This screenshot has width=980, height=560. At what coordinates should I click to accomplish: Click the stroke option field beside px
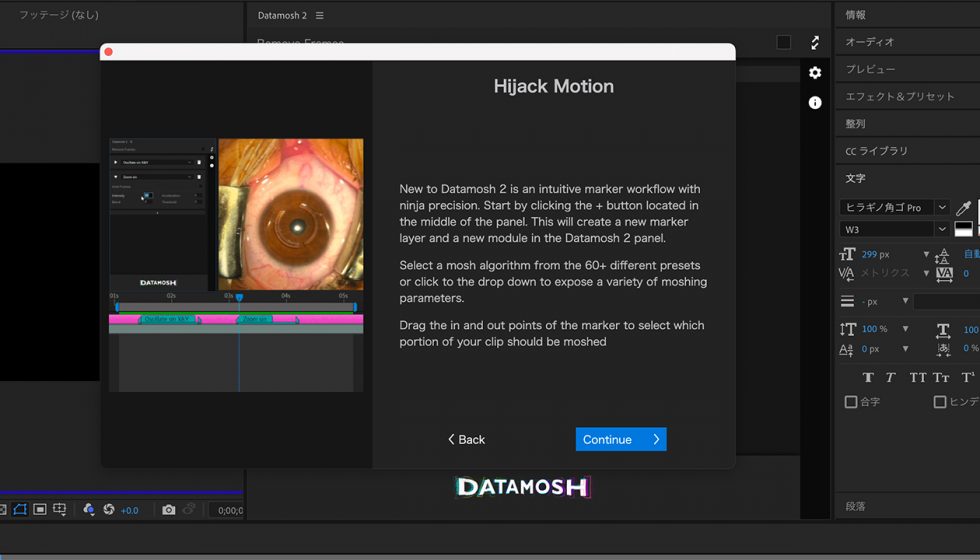pos(947,302)
